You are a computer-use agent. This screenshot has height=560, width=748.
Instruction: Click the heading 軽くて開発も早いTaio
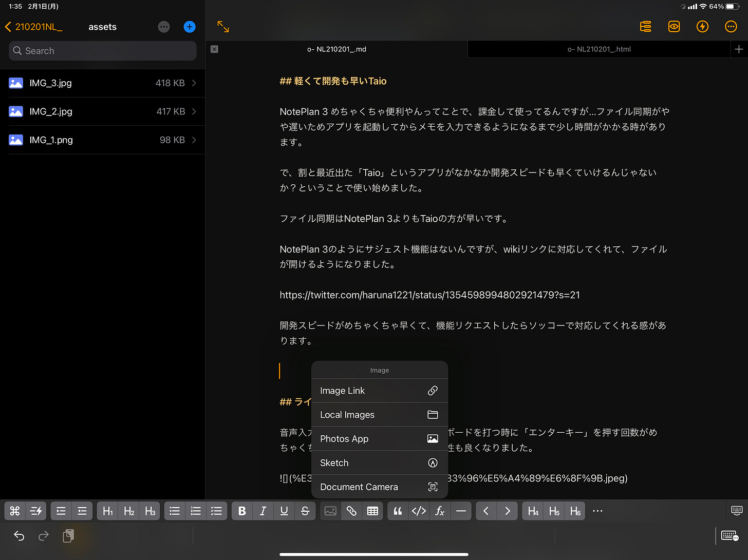(x=340, y=81)
